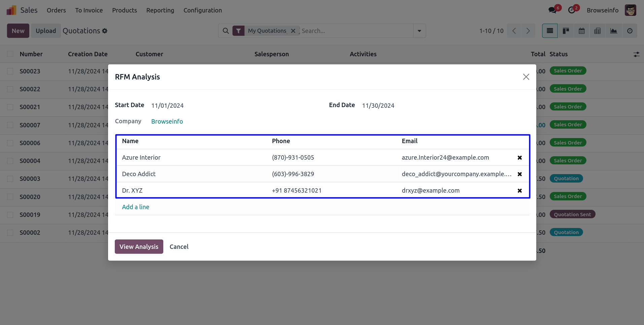Close the RFM Analysis dialog
This screenshot has height=325, width=644.
tap(526, 77)
